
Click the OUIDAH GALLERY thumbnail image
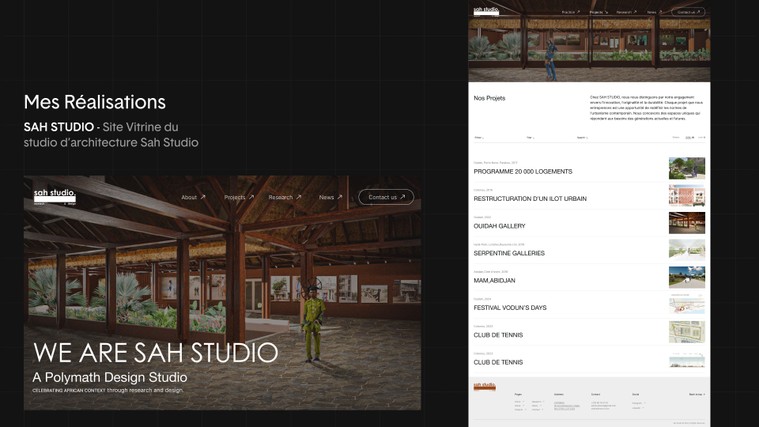[x=687, y=222]
